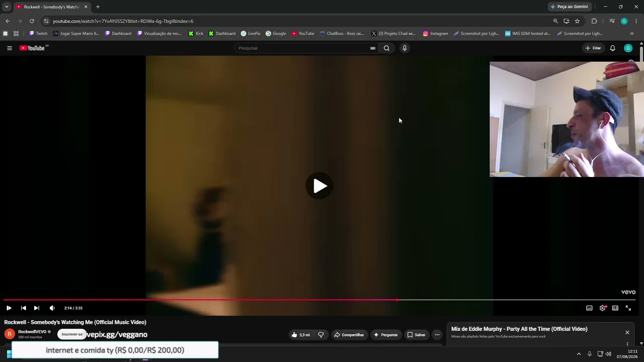This screenshot has height=362, width=644.
Task: Click the Compartilhar share button
Action: (x=349, y=335)
